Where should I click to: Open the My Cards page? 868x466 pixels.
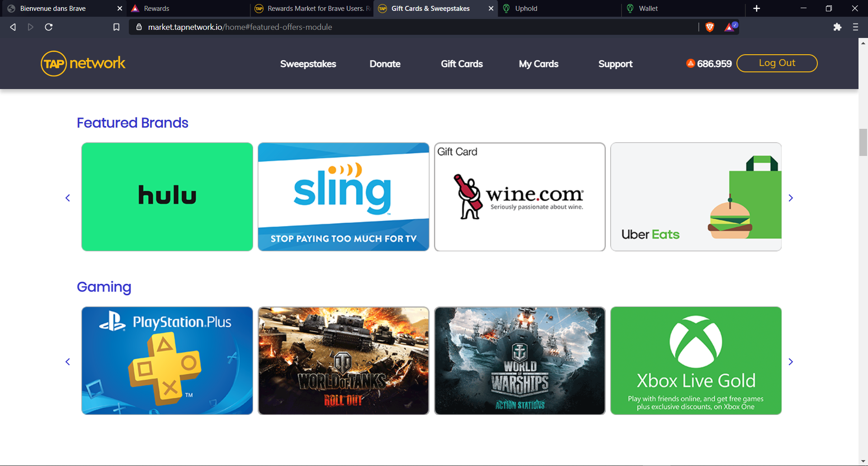click(538, 64)
